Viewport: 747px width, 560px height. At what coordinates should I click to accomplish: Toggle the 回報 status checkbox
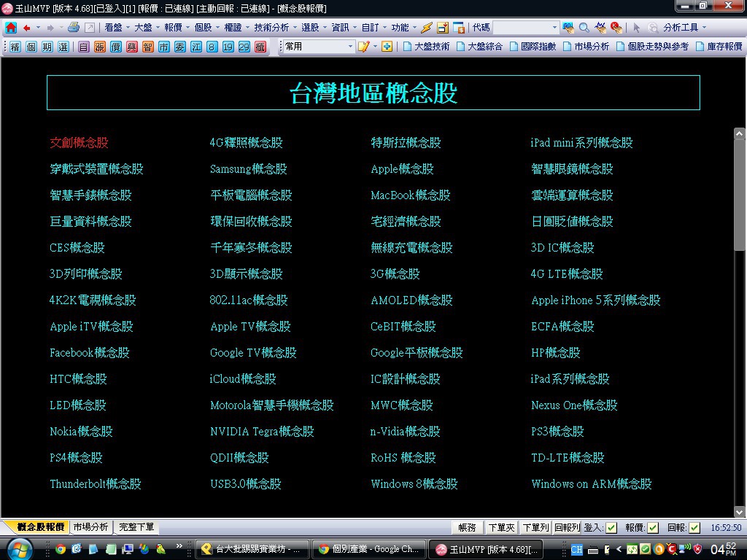[x=694, y=528]
